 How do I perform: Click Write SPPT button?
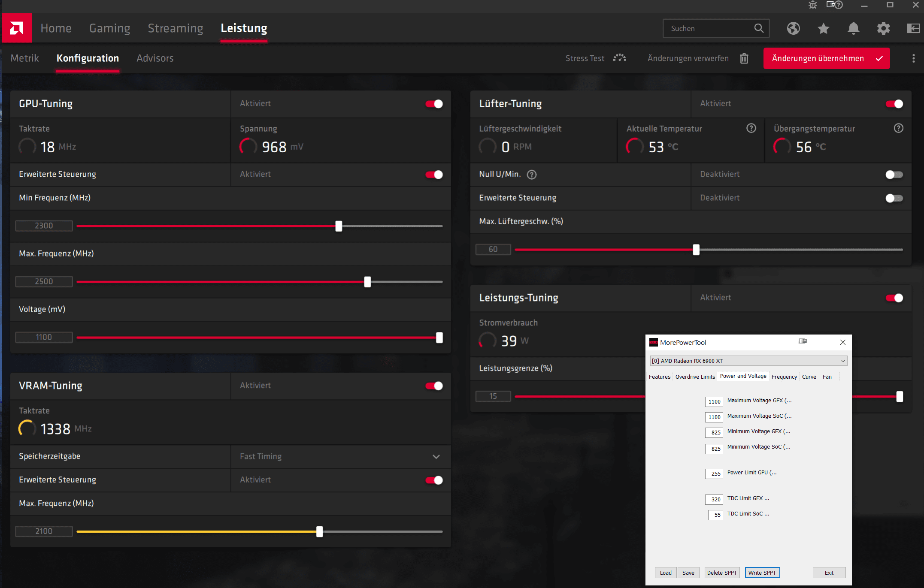tap(762, 573)
